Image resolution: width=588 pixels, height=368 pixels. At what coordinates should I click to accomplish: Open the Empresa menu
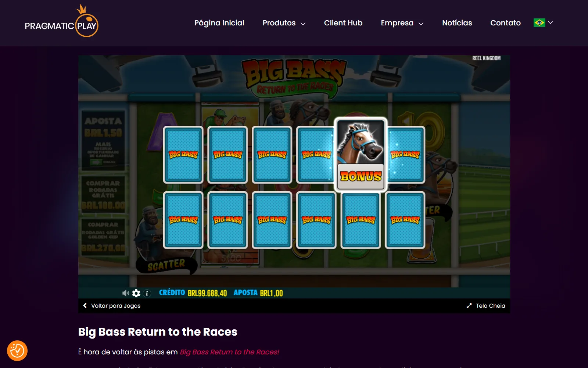[397, 23]
